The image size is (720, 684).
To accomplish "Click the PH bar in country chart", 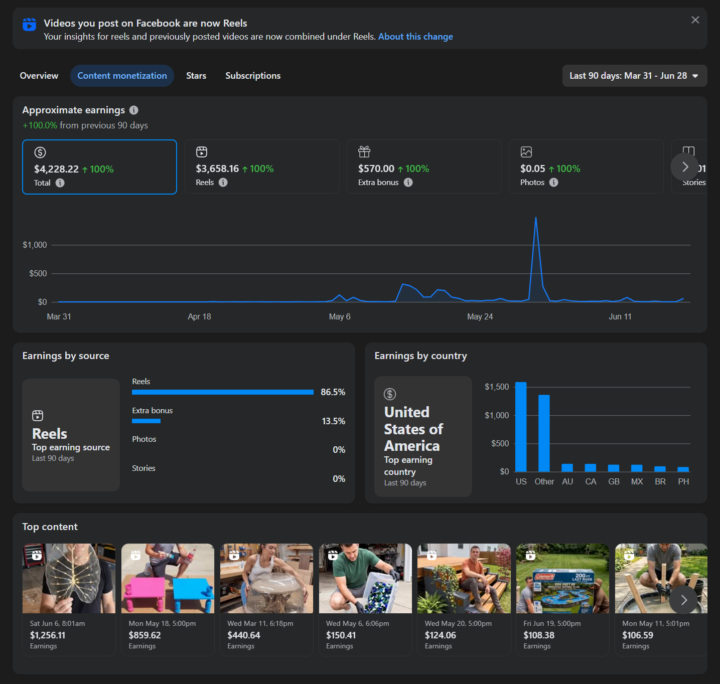I will coord(683,469).
